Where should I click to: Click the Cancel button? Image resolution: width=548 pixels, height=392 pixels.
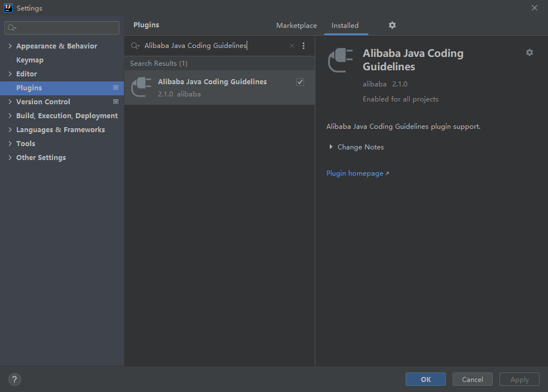[472, 379]
